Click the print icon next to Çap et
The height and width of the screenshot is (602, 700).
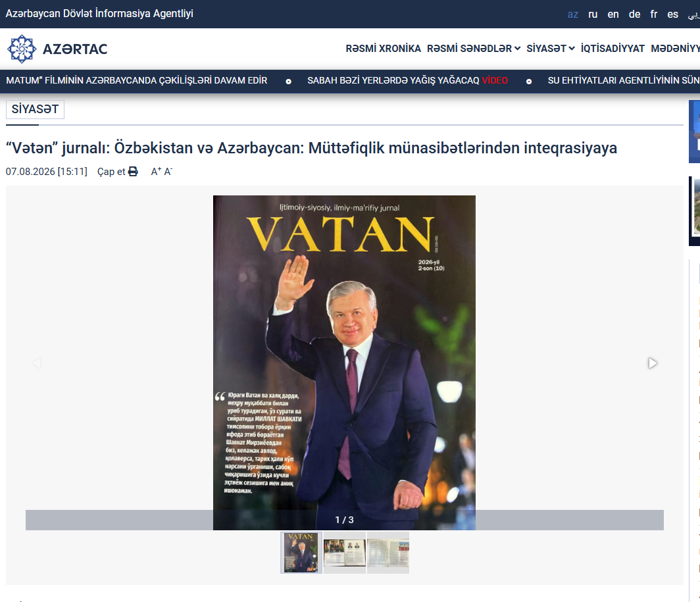[133, 172]
